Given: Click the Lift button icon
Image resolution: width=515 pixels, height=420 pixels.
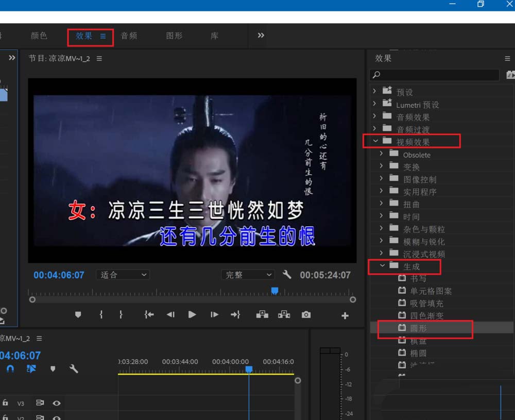Looking at the screenshot, I should pyautogui.click(x=262, y=314).
